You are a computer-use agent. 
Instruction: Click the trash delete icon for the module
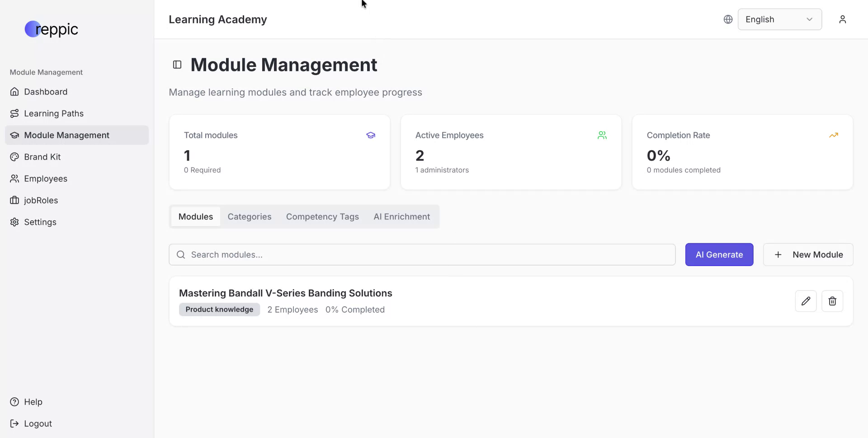[x=832, y=301]
